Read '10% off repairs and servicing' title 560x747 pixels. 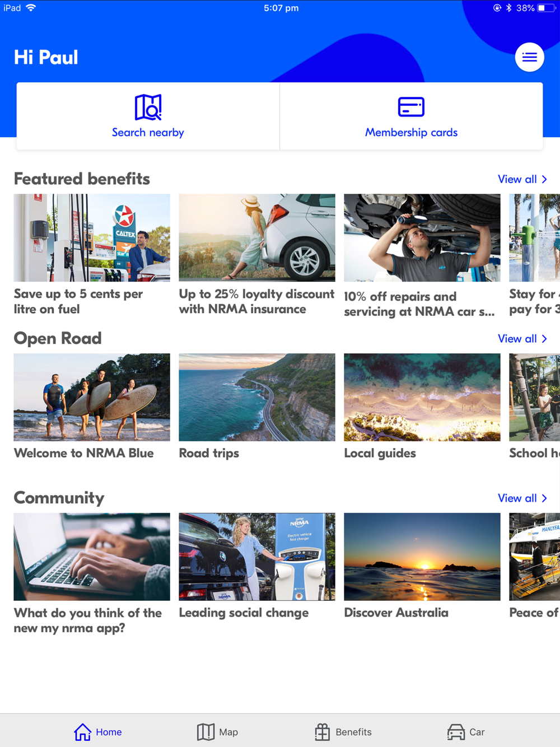tap(419, 304)
